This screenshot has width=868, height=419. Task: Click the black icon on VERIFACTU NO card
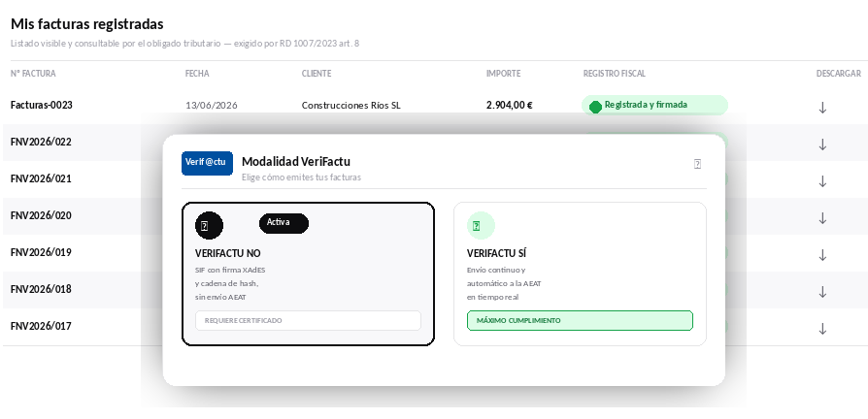pos(210,226)
